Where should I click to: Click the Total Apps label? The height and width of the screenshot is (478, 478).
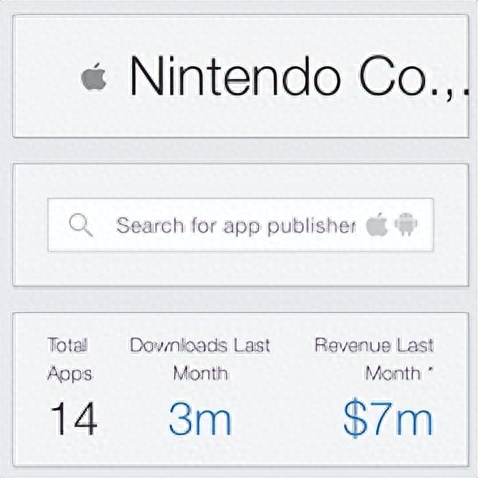point(69,359)
